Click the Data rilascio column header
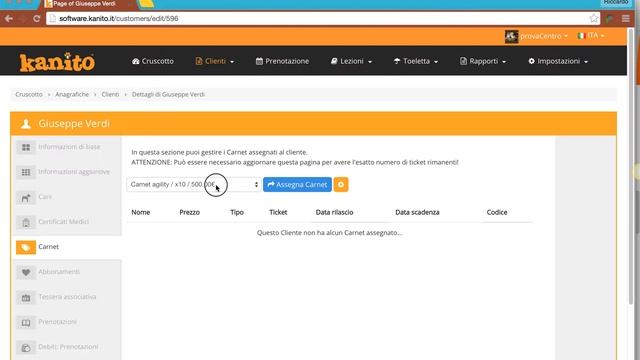 click(x=334, y=212)
